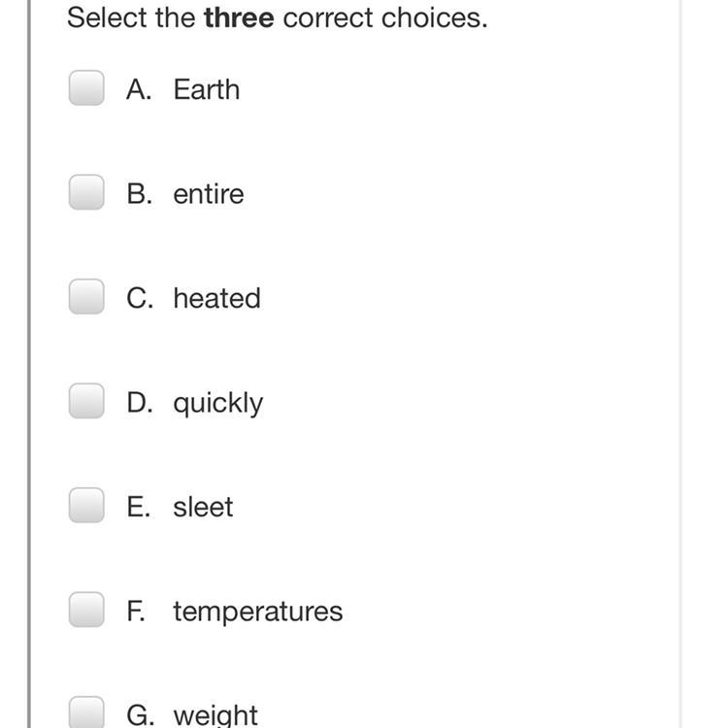Check the box beside weight
Screen dimensions: 726x728
pyautogui.click(x=86, y=713)
